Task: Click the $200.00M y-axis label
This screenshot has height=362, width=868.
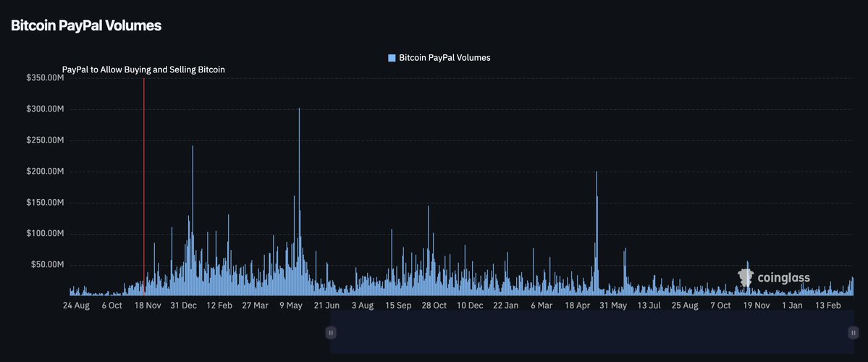Action: [46, 172]
